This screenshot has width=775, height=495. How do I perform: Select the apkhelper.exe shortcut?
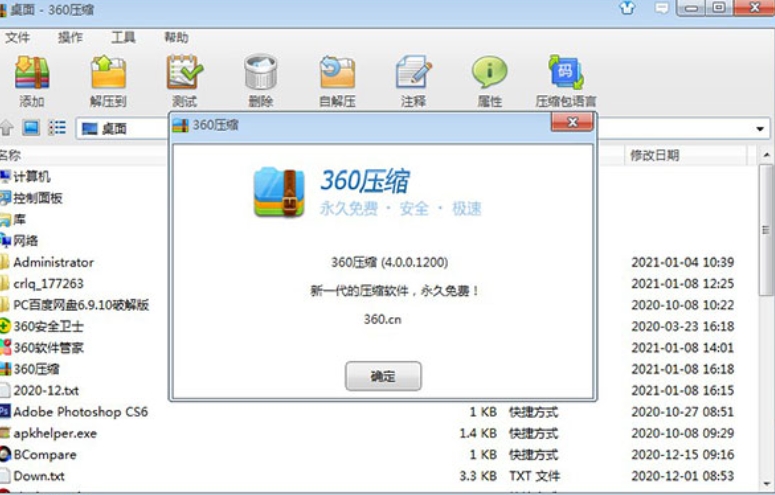click(x=48, y=433)
